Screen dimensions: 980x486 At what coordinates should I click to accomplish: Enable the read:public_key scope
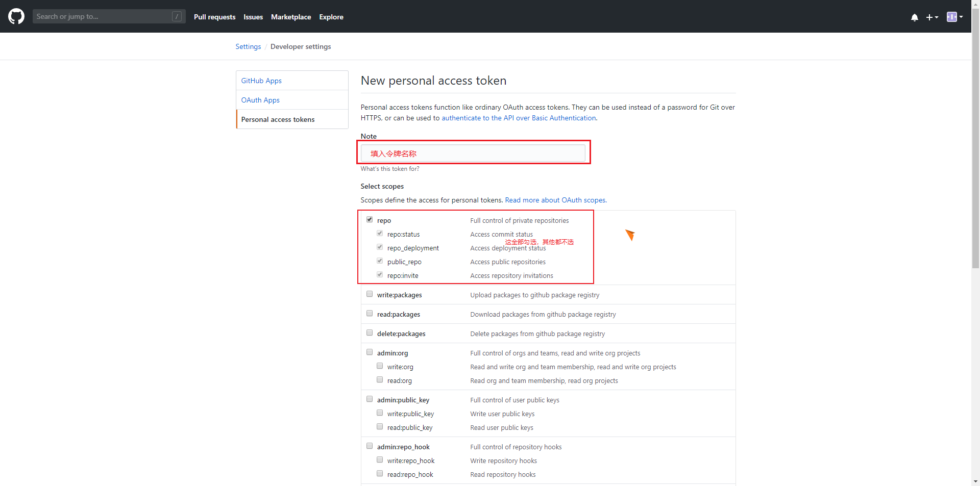click(379, 426)
